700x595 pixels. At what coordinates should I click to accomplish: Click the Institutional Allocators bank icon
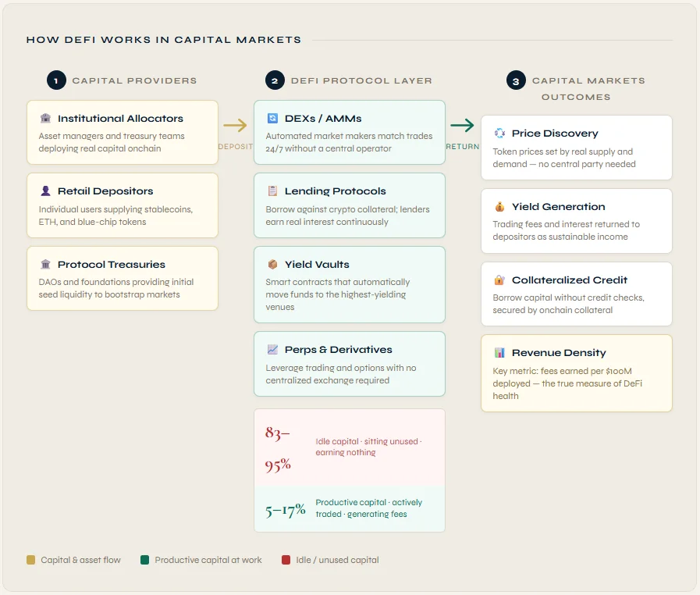point(45,119)
